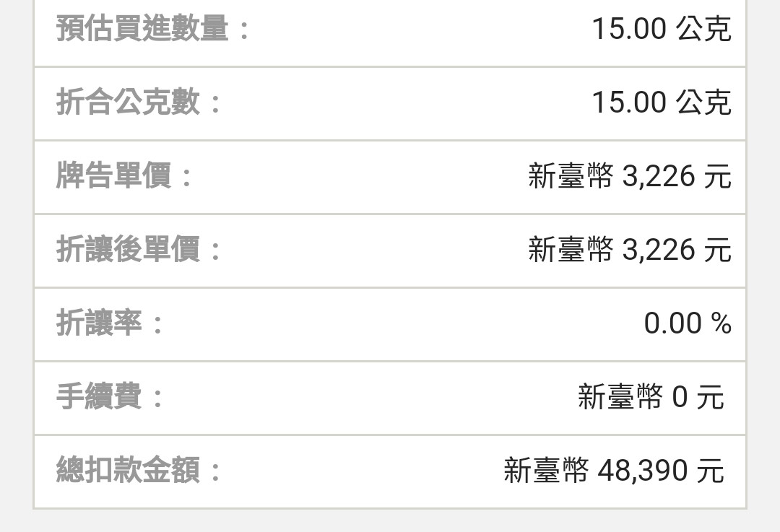Screen dimensions: 780x532
Task: Click the 新臺幣 currency text in the 總扣款金額 row
Action: point(546,471)
